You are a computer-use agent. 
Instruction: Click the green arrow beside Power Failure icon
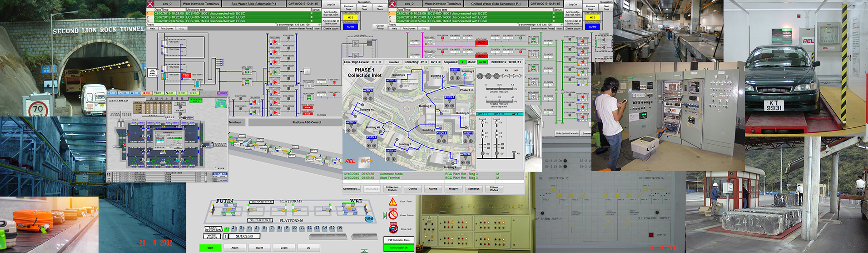coord(385,215)
